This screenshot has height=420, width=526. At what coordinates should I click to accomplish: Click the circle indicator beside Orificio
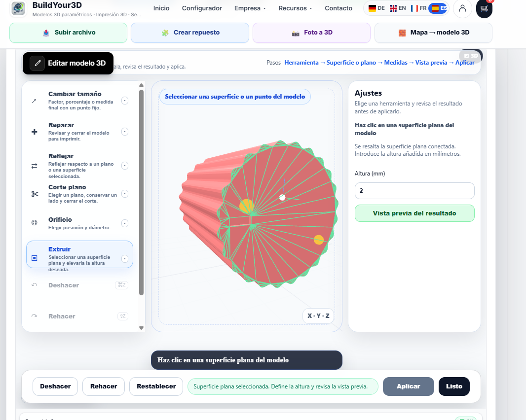[125, 223]
